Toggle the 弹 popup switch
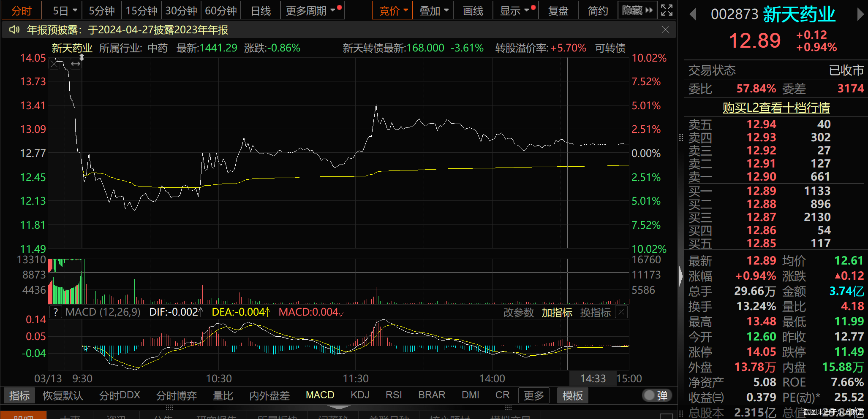Viewport: 868px width, 419px height. 656,395
